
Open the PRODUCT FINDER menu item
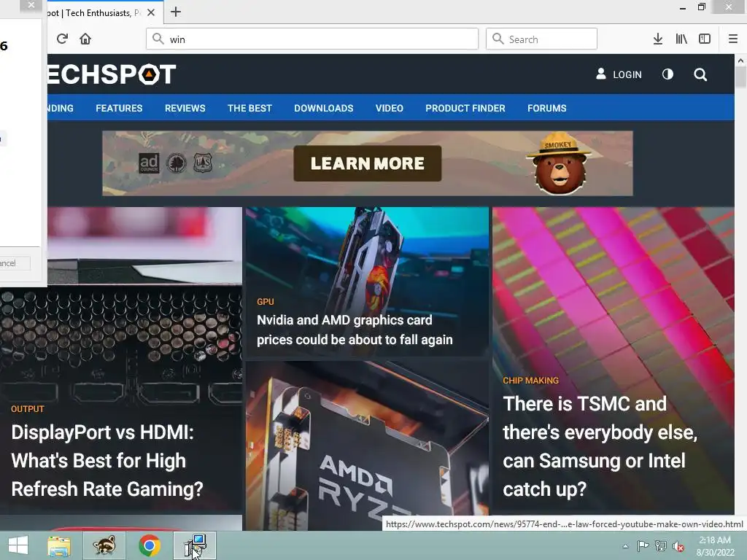[x=465, y=108]
